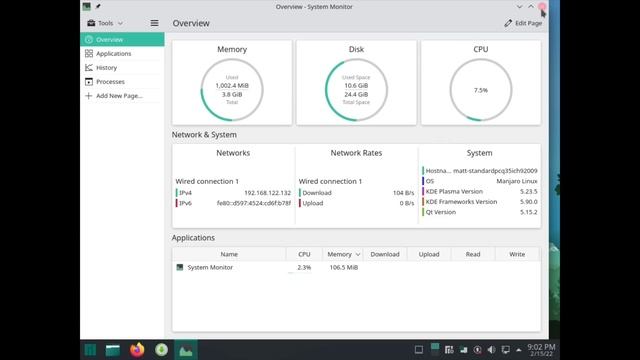This screenshot has width=640, height=360.
Task: Click the OS Manjaro Linux entry
Action: [x=480, y=181]
